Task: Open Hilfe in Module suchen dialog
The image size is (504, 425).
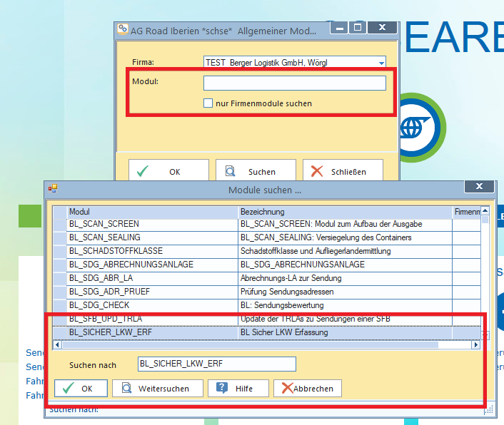Action: [238, 389]
